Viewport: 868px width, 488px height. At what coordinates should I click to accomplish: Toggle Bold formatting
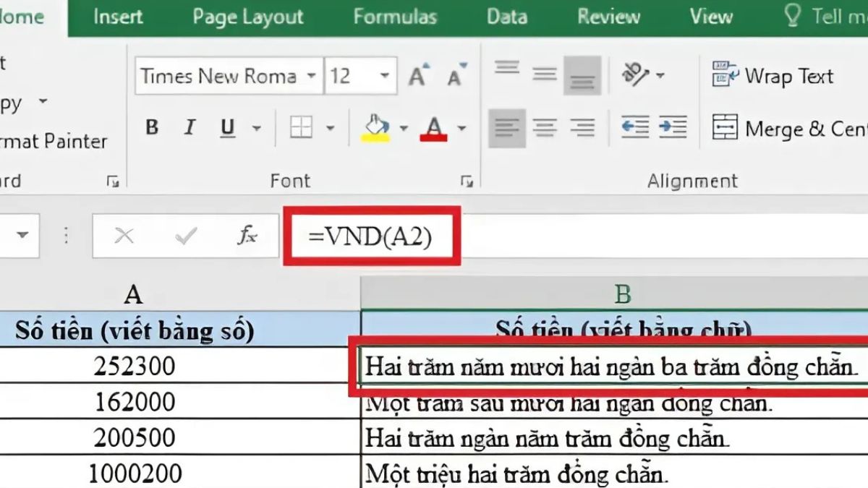pyautogui.click(x=152, y=128)
